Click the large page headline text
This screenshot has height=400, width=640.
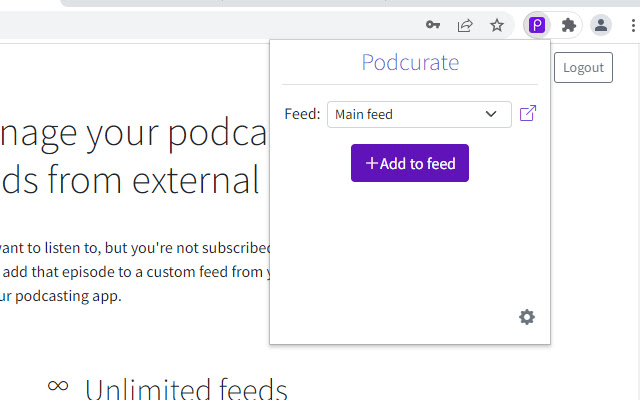135,157
